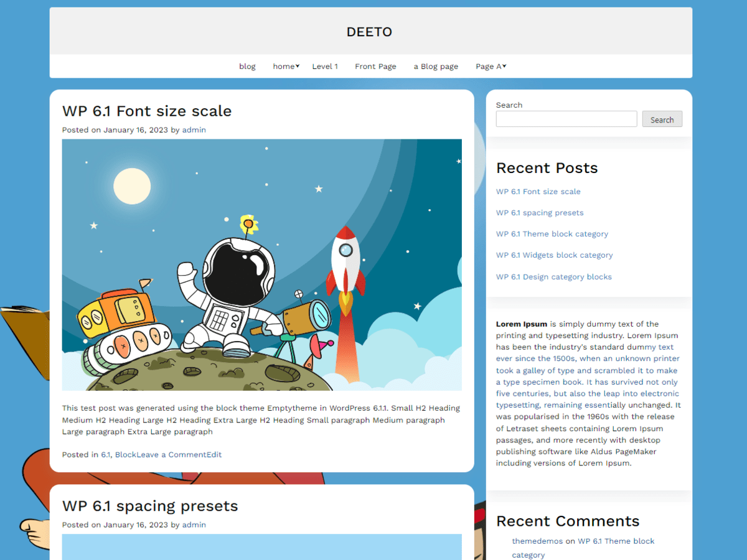
Task: Open the DEETO site title link
Action: coord(369,32)
